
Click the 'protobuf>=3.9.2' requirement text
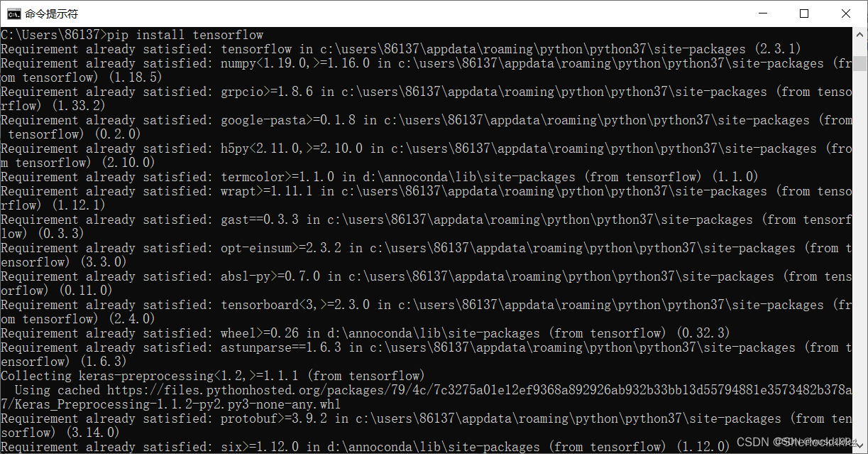pyautogui.click(x=274, y=418)
